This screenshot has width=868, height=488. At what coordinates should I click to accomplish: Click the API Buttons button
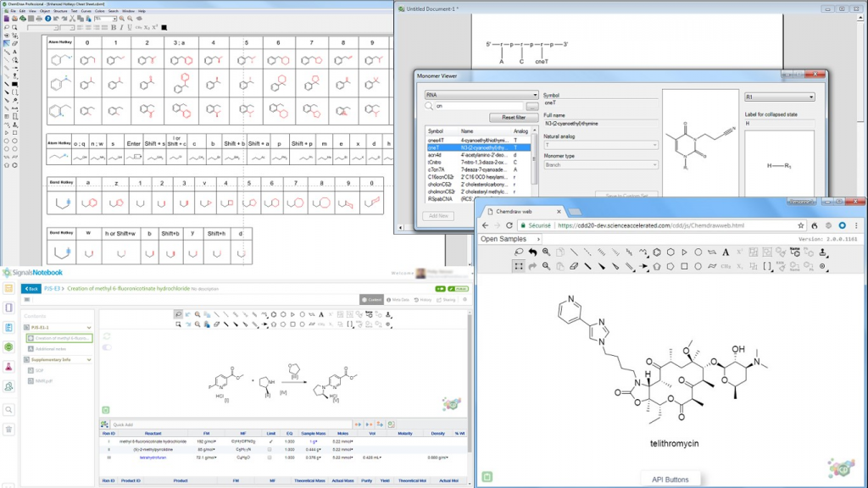[670, 480]
